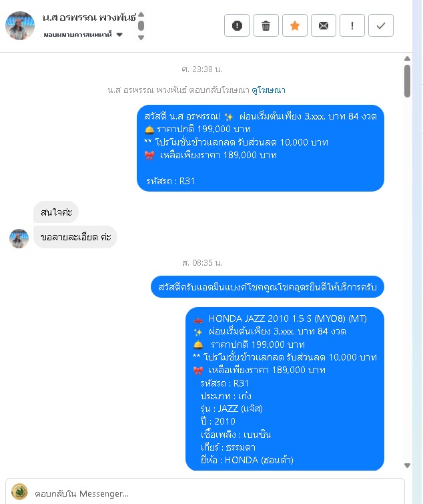Click the page logo icon in reply box

tap(19, 492)
